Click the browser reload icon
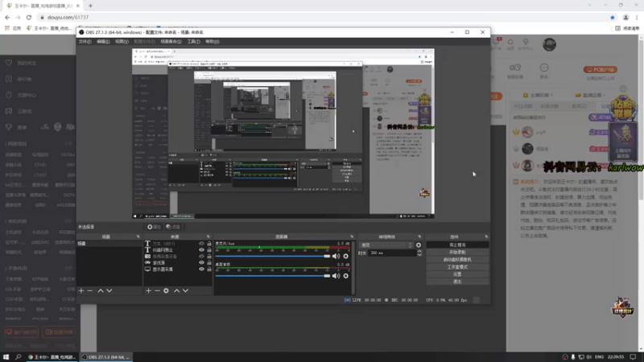This screenshot has width=644, height=362. click(x=29, y=17)
